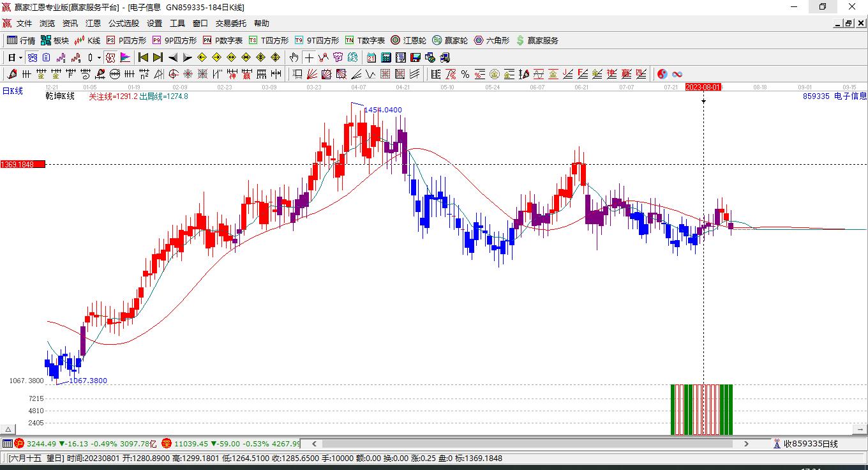Select the pencil drawing tool
This screenshot has height=470, width=868.
[11, 73]
